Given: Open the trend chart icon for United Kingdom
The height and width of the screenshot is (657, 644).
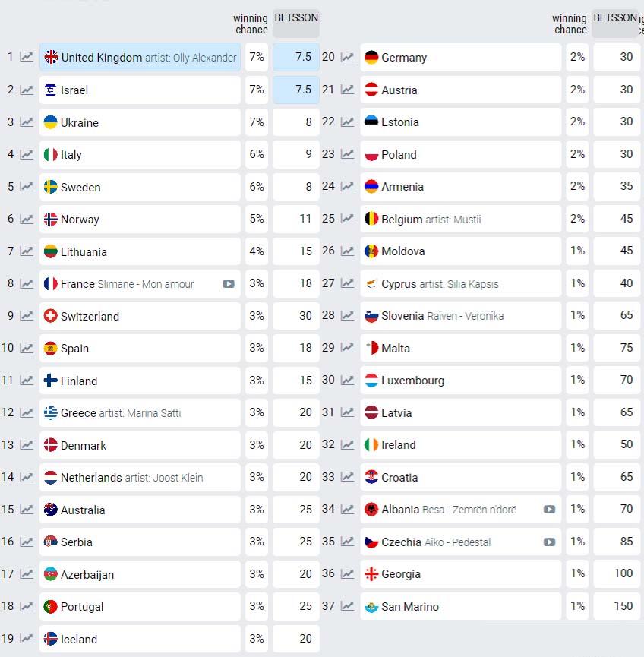Looking at the screenshot, I should click(x=27, y=56).
